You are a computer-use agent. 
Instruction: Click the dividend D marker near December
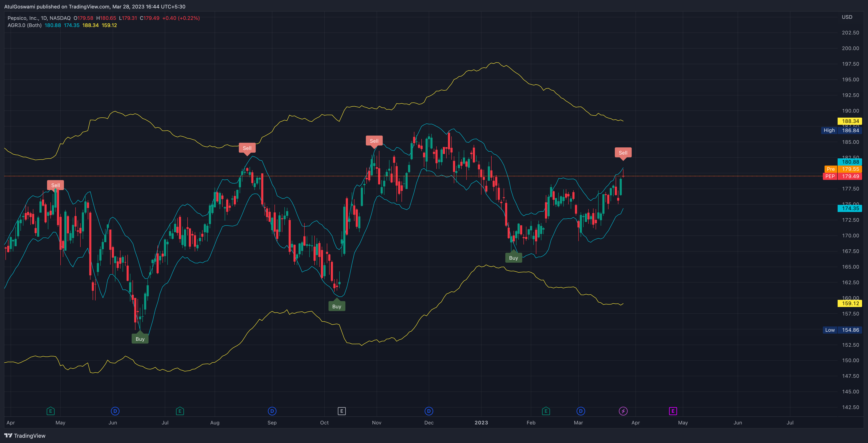429,411
